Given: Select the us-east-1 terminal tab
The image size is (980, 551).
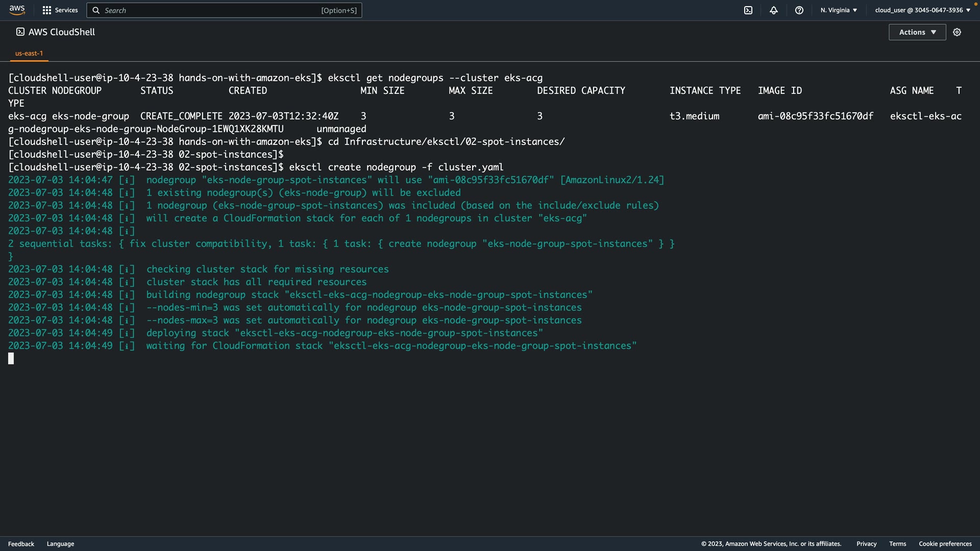Looking at the screenshot, I should pos(29,53).
